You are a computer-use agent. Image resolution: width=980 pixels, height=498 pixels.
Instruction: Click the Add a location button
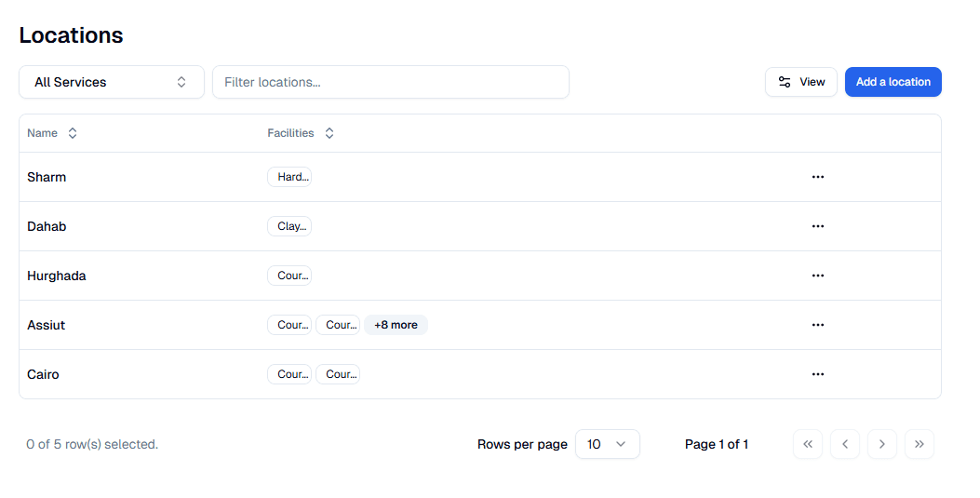[x=893, y=82]
